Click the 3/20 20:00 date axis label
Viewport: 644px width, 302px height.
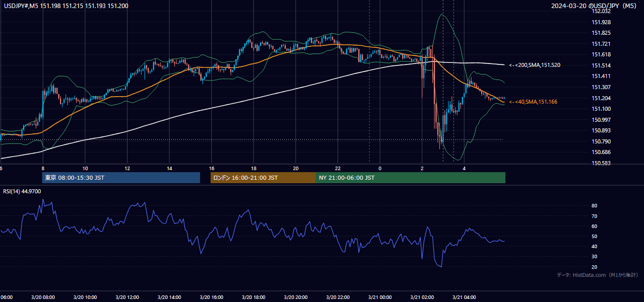click(295, 297)
